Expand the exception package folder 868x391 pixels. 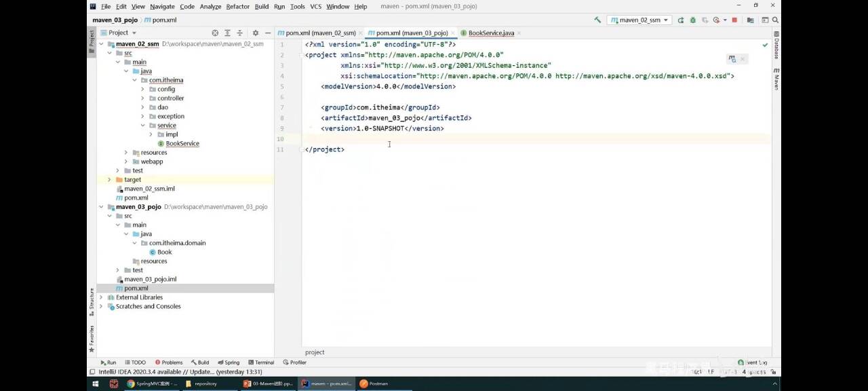tap(143, 116)
